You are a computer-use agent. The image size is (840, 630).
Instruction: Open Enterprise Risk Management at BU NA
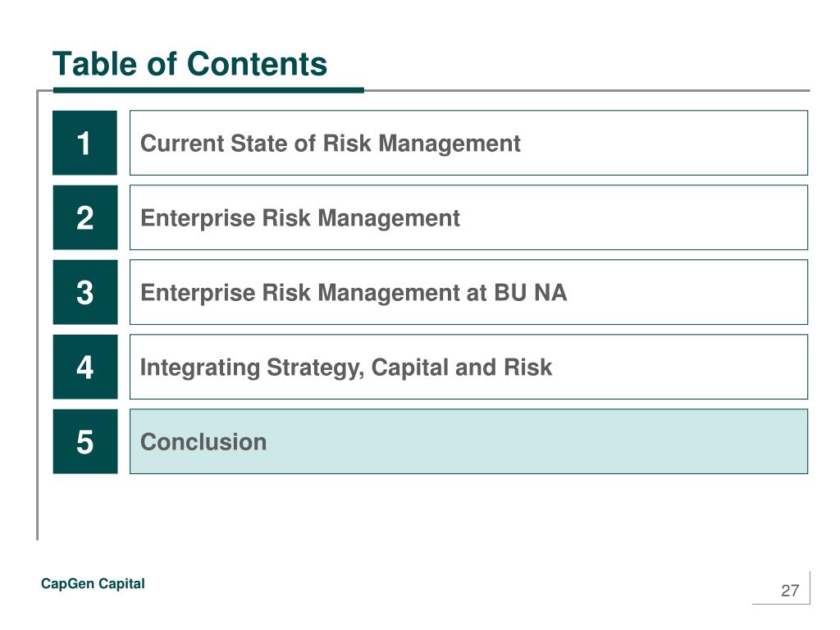point(468,292)
